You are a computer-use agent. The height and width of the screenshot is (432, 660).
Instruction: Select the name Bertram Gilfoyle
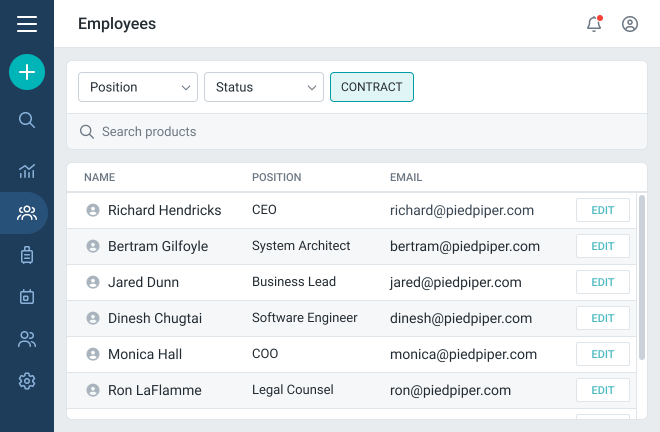point(158,246)
